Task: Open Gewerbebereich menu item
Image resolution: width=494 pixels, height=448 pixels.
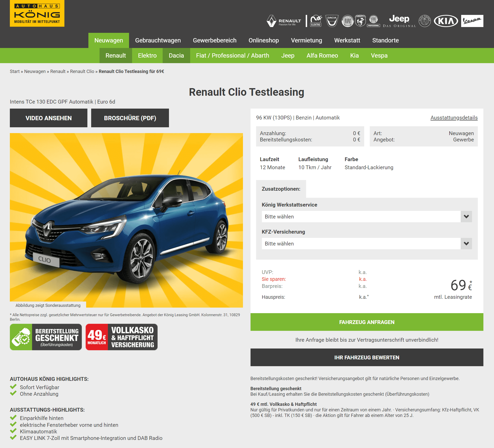Action: pos(215,40)
